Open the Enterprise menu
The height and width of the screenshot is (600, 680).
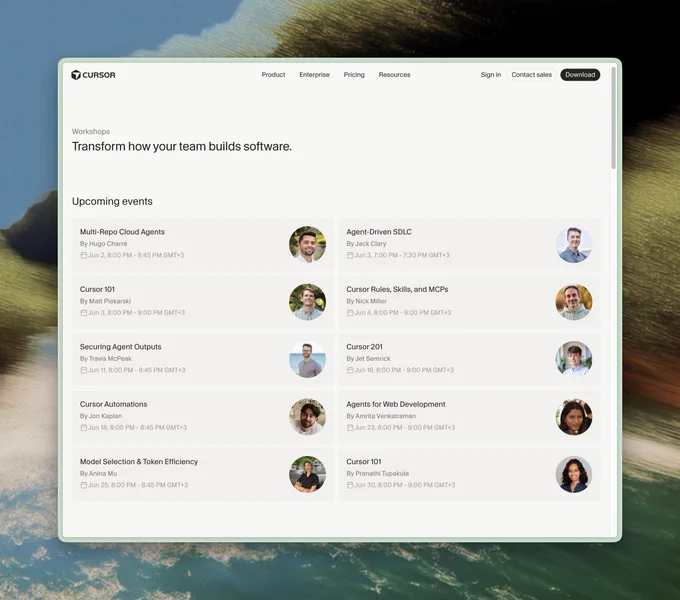tap(314, 75)
